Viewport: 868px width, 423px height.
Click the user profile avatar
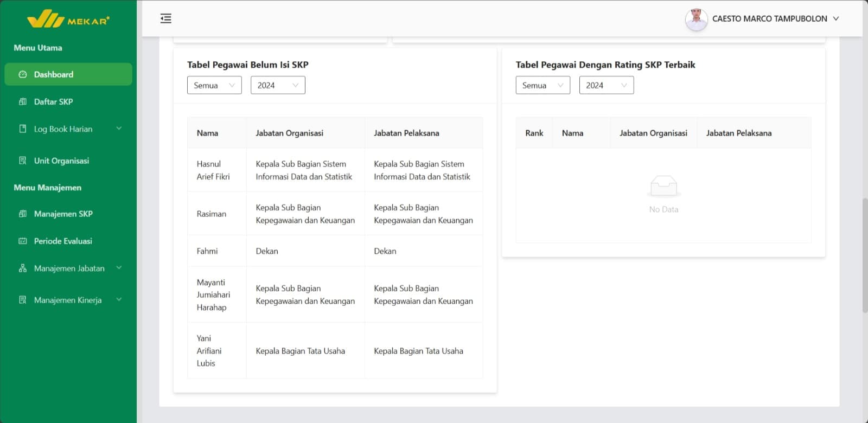pyautogui.click(x=696, y=19)
